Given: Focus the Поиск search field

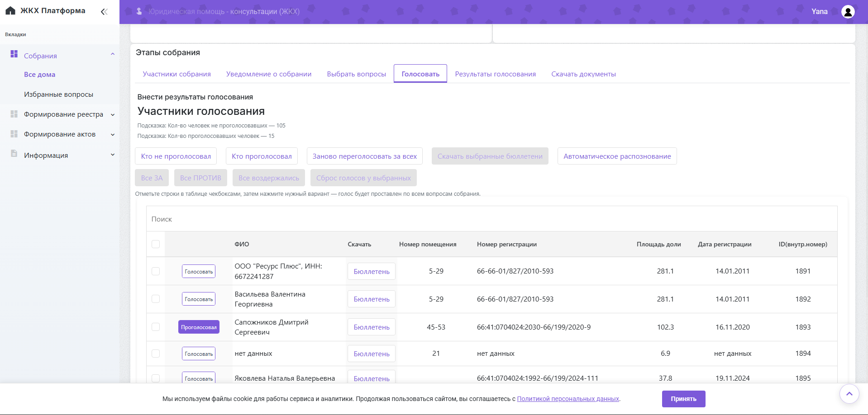Looking at the screenshot, I should coord(492,219).
